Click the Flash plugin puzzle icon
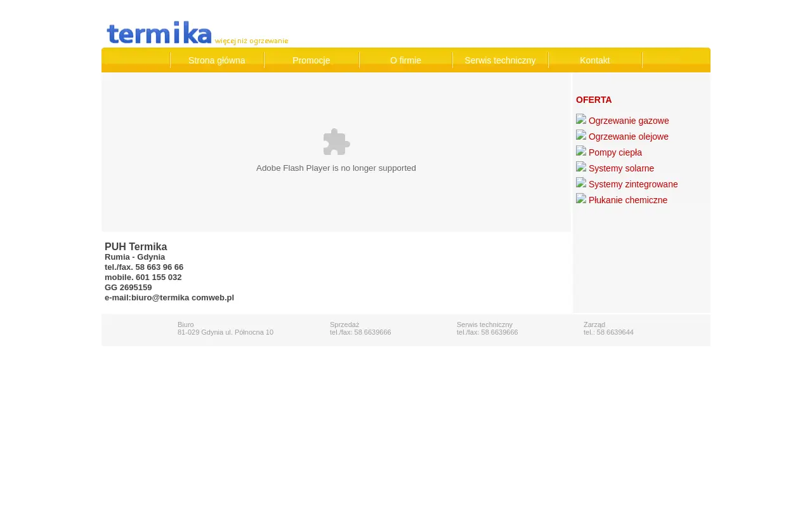The image size is (812, 508). click(x=336, y=142)
